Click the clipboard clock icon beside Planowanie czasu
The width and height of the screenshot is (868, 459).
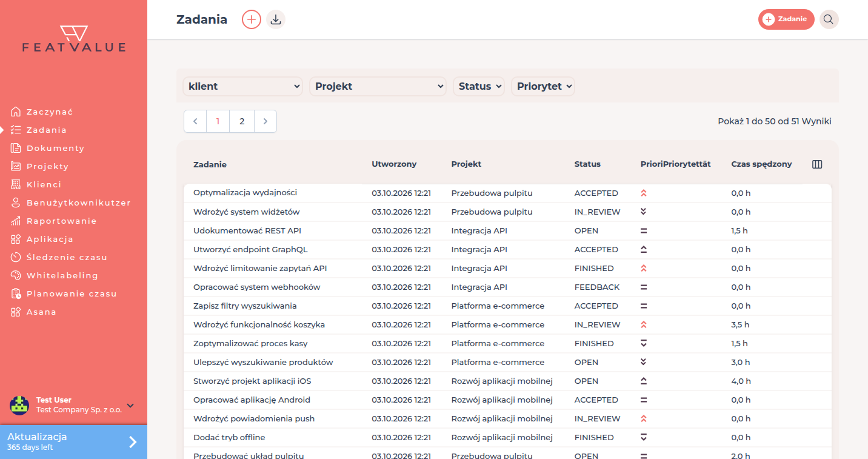tap(16, 293)
